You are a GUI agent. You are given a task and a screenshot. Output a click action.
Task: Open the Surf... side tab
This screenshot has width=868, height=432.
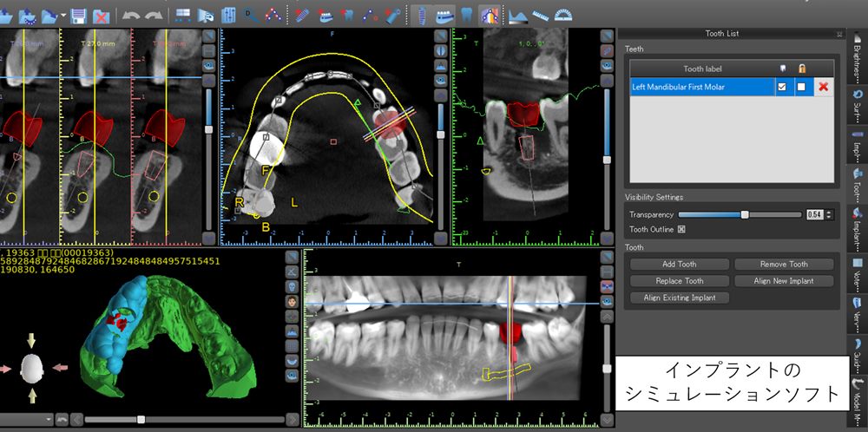857,104
